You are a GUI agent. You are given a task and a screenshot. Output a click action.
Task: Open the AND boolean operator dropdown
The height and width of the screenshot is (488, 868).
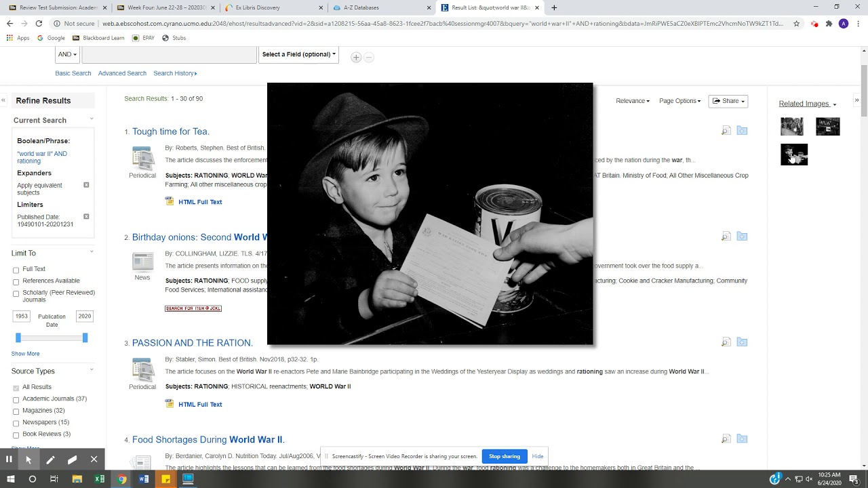[66, 54]
